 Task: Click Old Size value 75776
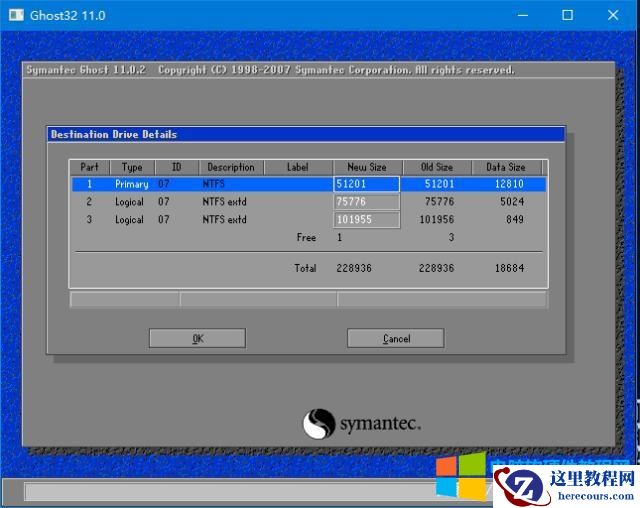click(x=439, y=202)
